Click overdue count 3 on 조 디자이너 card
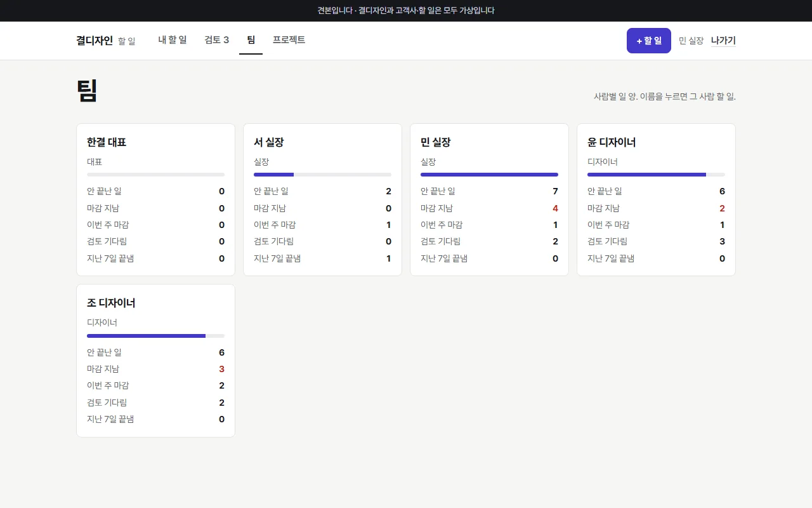The image size is (812, 508). point(221,369)
